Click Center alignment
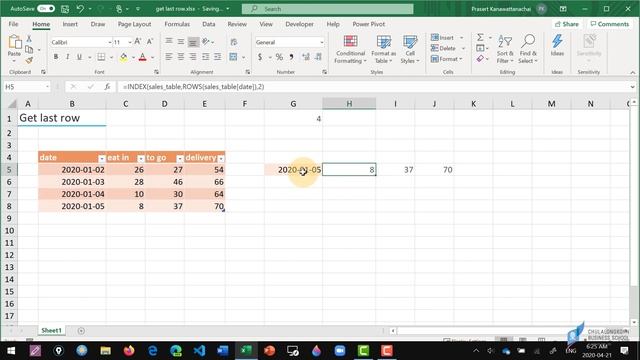The width and height of the screenshot is (640, 360). pos(181,57)
